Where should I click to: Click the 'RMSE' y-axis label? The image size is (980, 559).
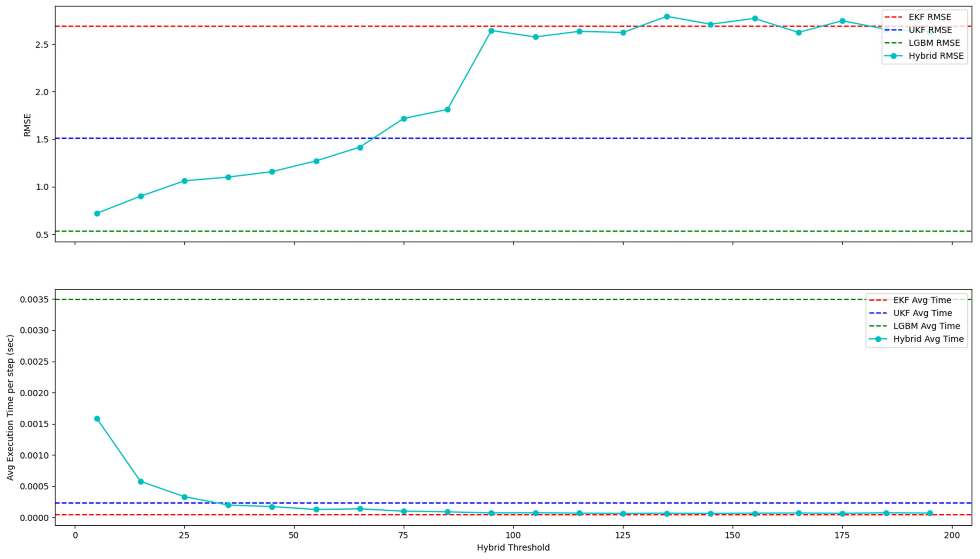[27, 125]
